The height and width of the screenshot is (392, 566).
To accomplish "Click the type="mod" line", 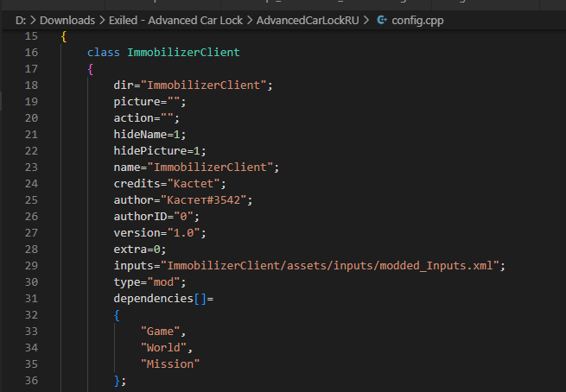I will [x=149, y=282].
